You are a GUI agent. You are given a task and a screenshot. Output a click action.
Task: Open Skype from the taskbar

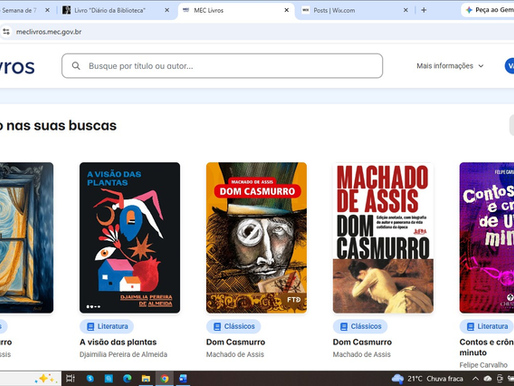coord(90,378)
